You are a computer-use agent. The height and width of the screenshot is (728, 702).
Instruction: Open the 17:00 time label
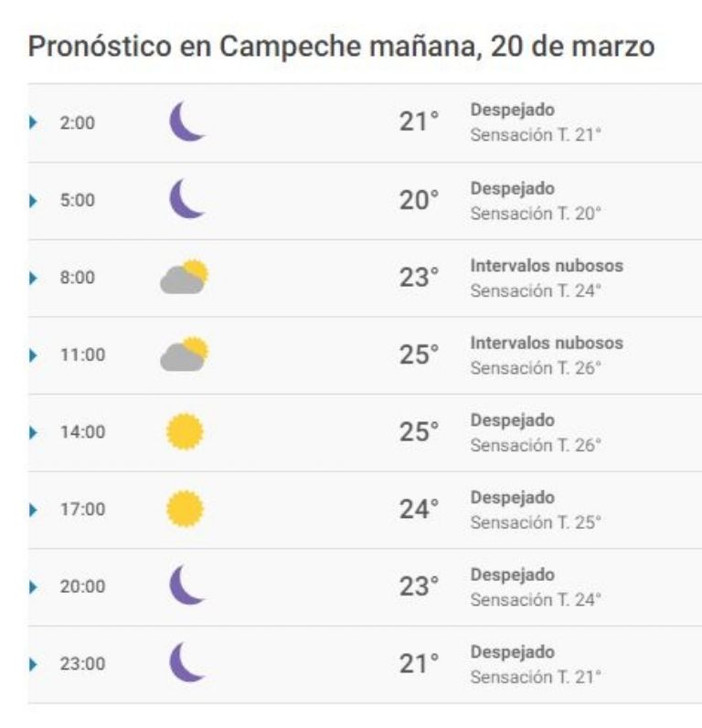click(82, 510)
